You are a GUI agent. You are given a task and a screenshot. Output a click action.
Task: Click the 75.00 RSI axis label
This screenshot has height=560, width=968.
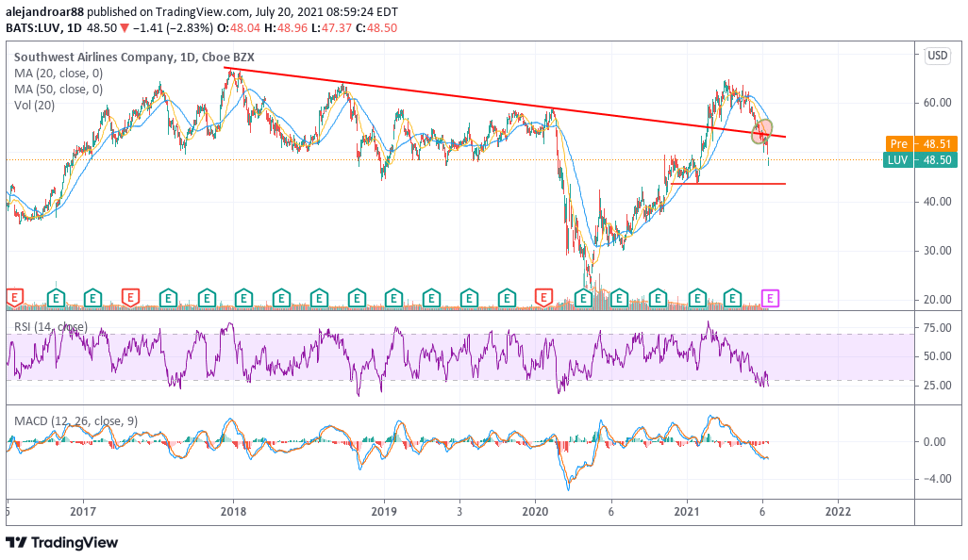[937, 328]
